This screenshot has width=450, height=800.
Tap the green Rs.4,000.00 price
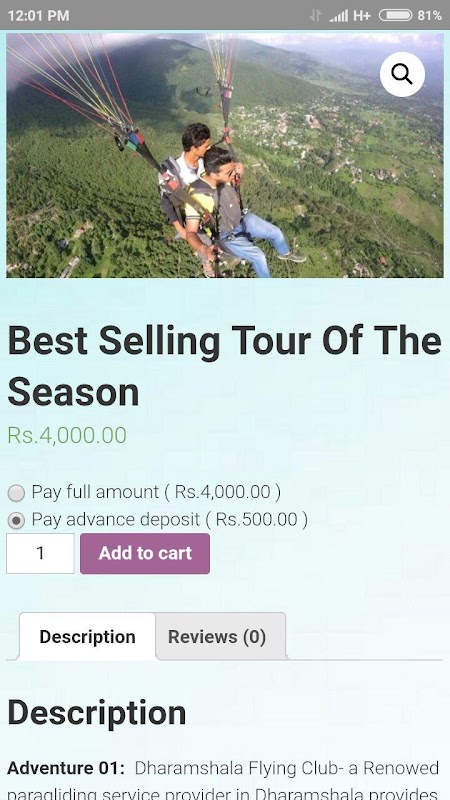click(67, 435)
